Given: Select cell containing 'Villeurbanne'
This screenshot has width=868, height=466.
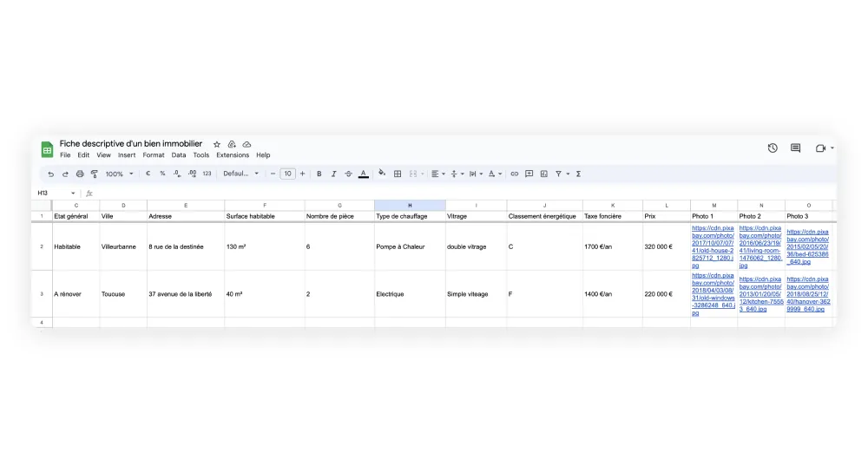Looking at the screenshot, I should (123, 246).
